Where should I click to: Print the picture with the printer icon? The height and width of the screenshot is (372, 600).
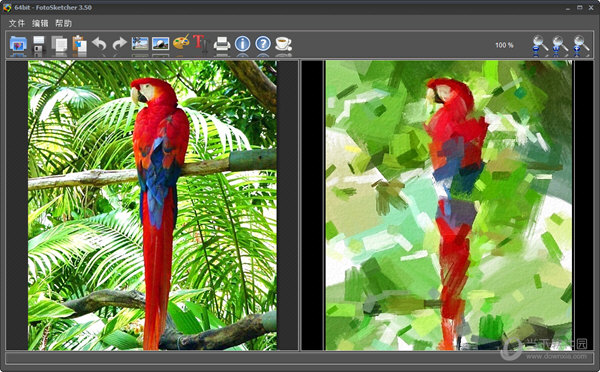(x=222, y=44)
